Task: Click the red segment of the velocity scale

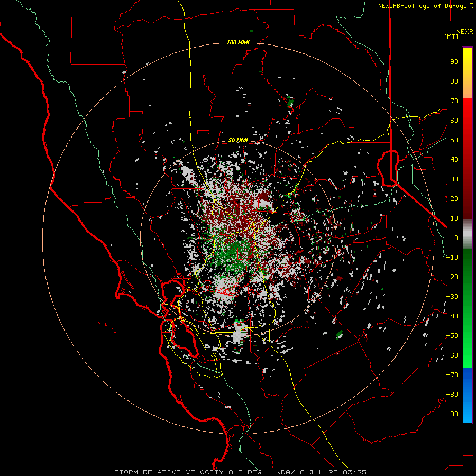Action: click(467, 159)
